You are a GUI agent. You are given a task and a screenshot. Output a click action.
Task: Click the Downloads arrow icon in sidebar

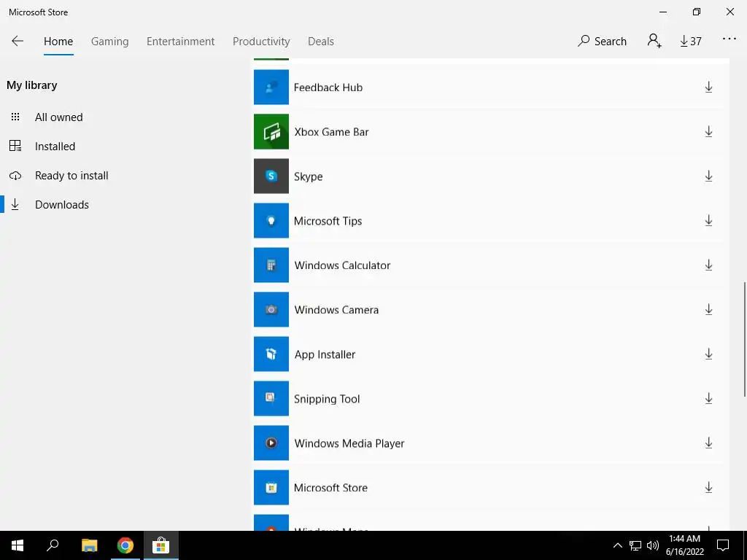tap(15, 204)
